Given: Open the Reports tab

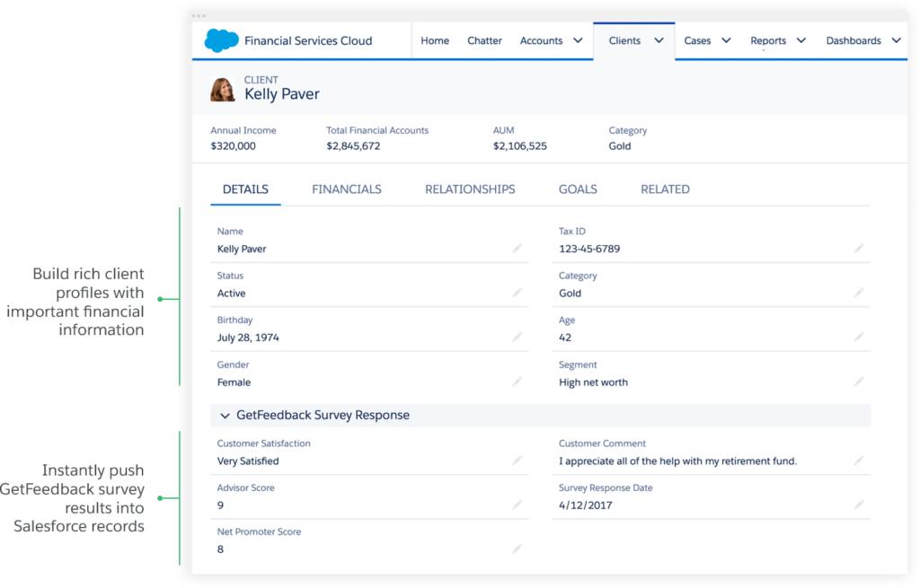Looking at the screenshot, I should pos(768,40).
